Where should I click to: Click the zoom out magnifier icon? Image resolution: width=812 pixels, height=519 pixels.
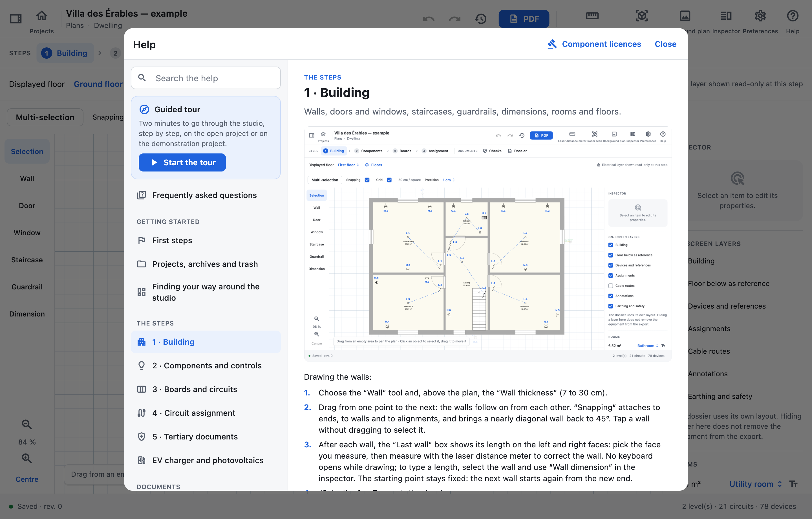click(27, 424)
